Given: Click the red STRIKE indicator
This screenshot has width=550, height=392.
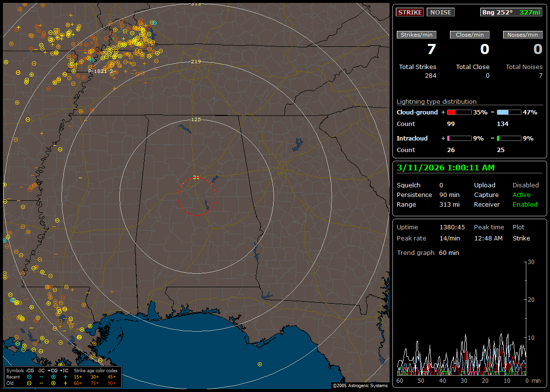Looking at the screenshot, I should (410, 12).
